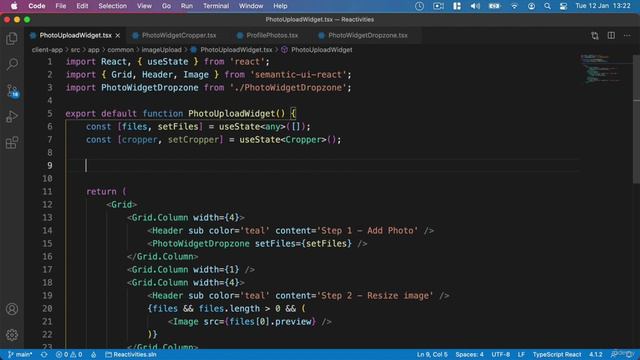This screenshot has height=360, width=640.
Task: Open the Help menu
Action: pos(280,6)
